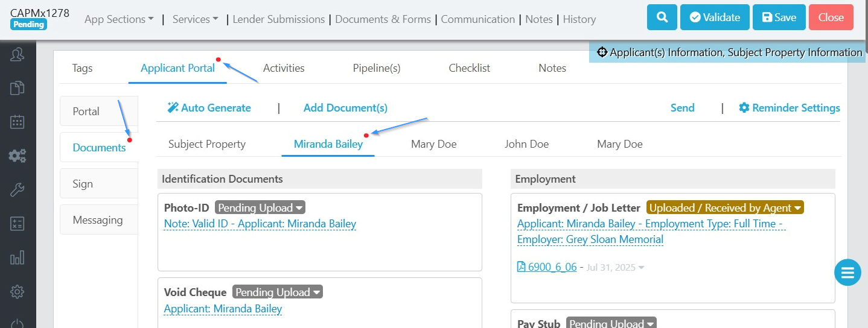Open the documents copy icon in sidebar
Image resolution: width=868 pixels, height=328 pixels.
click(x=18, y=88)
